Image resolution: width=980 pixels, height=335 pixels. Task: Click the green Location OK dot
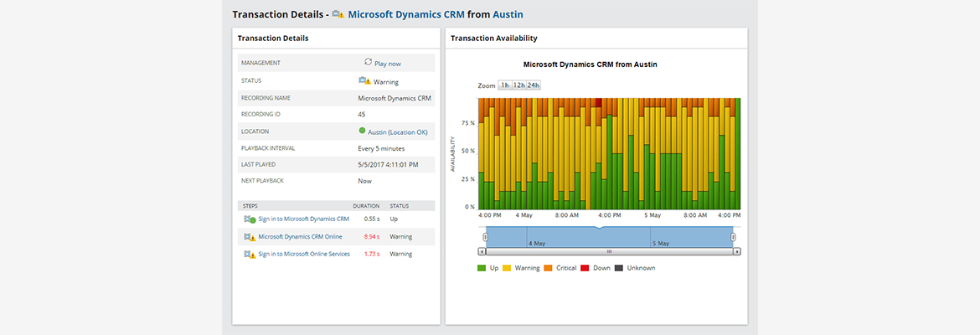click(362, 131)
